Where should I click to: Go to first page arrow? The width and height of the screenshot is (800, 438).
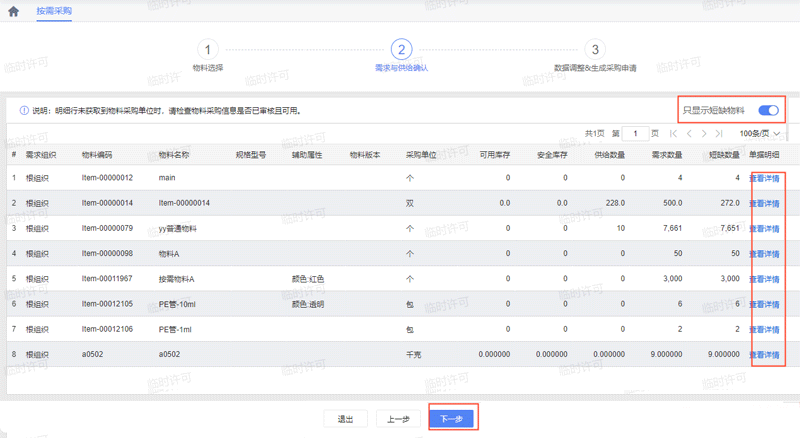pos(673,134)
